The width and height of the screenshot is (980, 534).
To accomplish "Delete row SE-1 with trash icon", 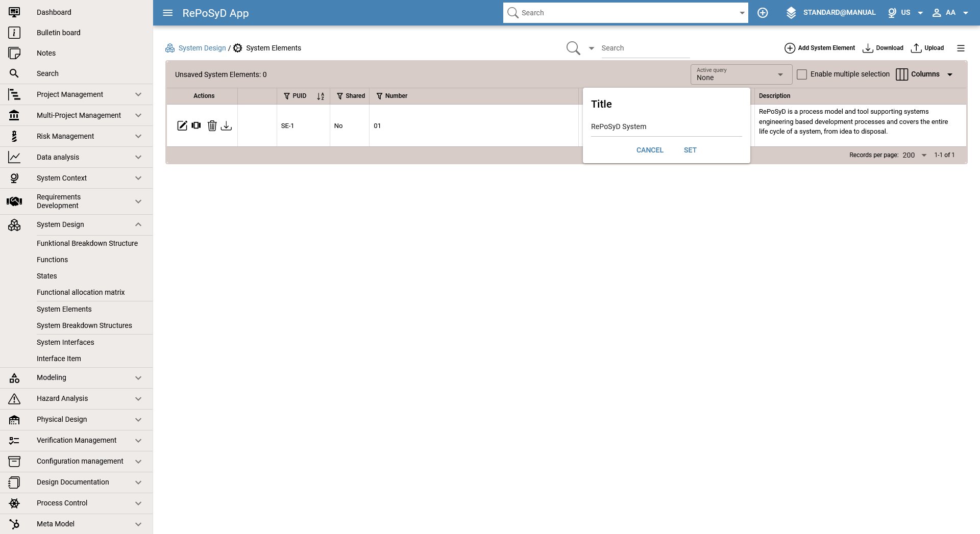I will coord(212,125).
